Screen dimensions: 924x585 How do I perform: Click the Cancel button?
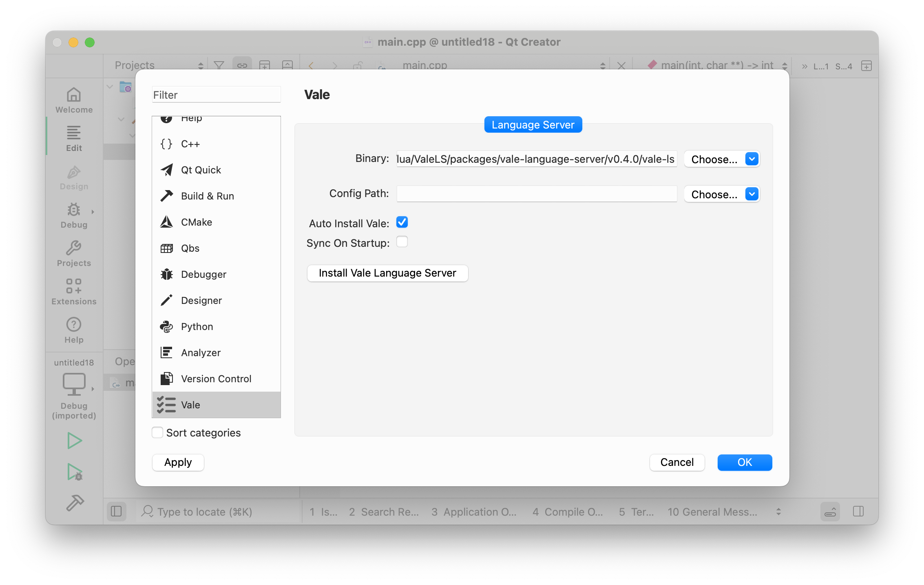[x=676, y=462]
